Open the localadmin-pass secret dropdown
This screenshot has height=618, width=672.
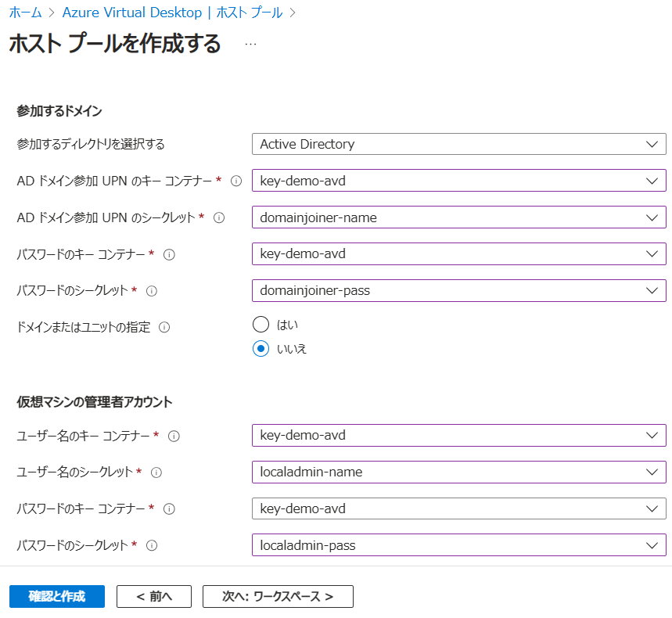[458, 545]
